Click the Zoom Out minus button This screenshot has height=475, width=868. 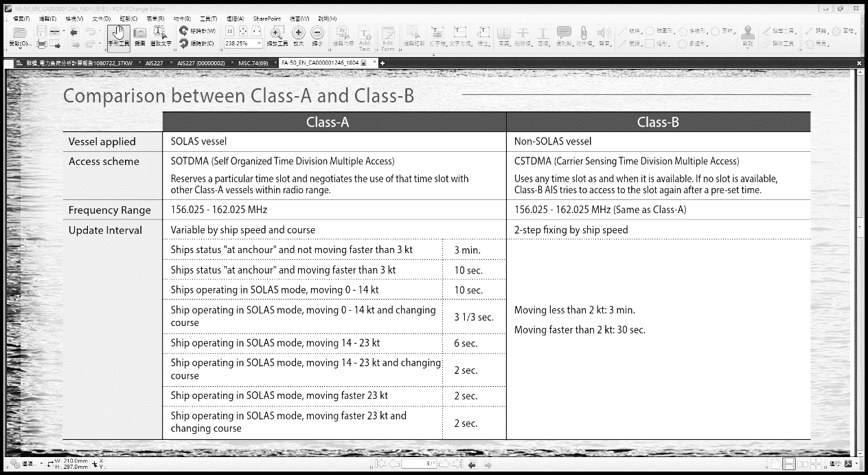pyautogui.click(x=317, y=36)
